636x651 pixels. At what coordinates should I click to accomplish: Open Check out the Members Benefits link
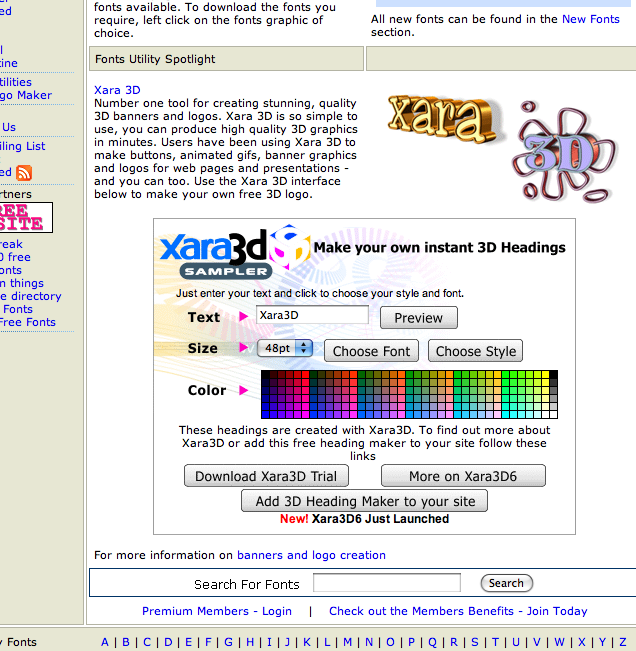click(458, 611)
